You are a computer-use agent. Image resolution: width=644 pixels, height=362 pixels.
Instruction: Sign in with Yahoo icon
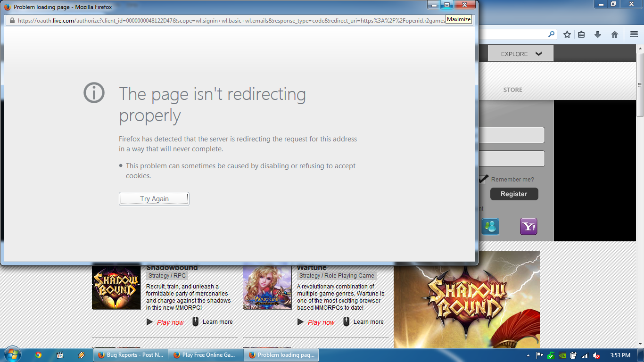click(528, 227)
